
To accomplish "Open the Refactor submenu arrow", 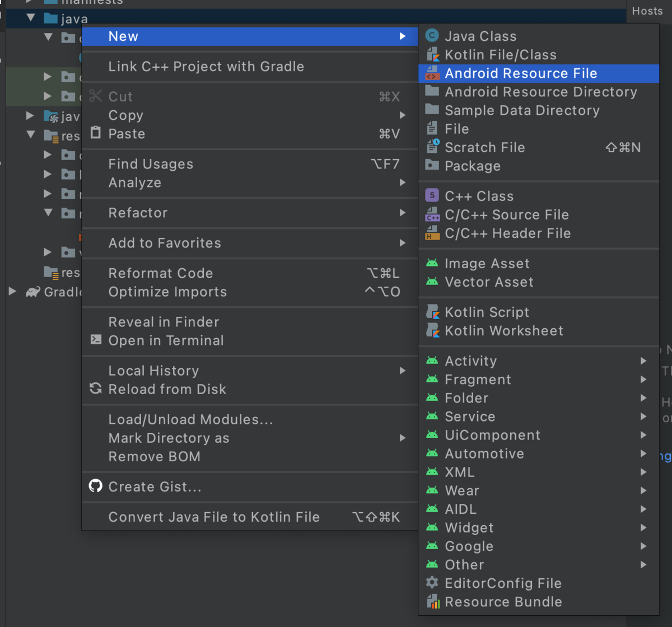I will [x=402, y=213].
